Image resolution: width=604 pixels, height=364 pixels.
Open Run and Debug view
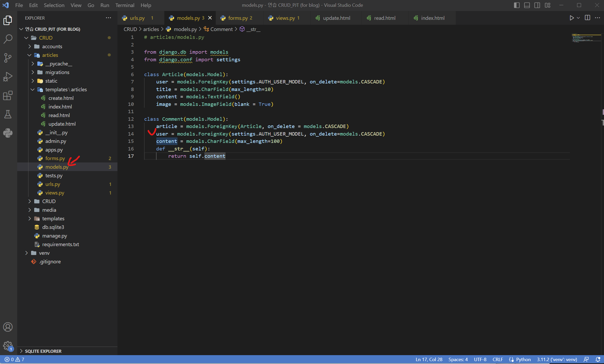[8, 77]
